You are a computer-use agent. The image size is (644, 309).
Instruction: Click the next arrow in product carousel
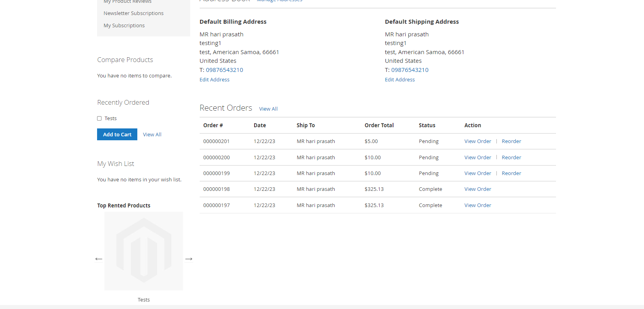pos(189,259)
